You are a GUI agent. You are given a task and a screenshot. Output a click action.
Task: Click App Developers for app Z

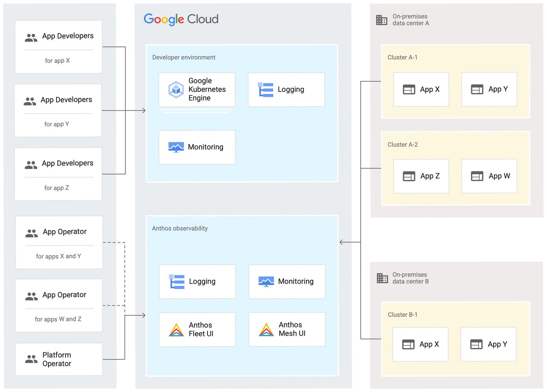(58, 174)
